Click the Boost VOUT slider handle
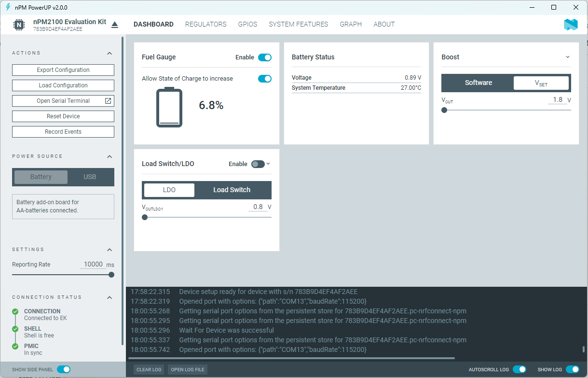Viewport: 588px width, 378px height. pyautogui.click(x=444, y=110)
